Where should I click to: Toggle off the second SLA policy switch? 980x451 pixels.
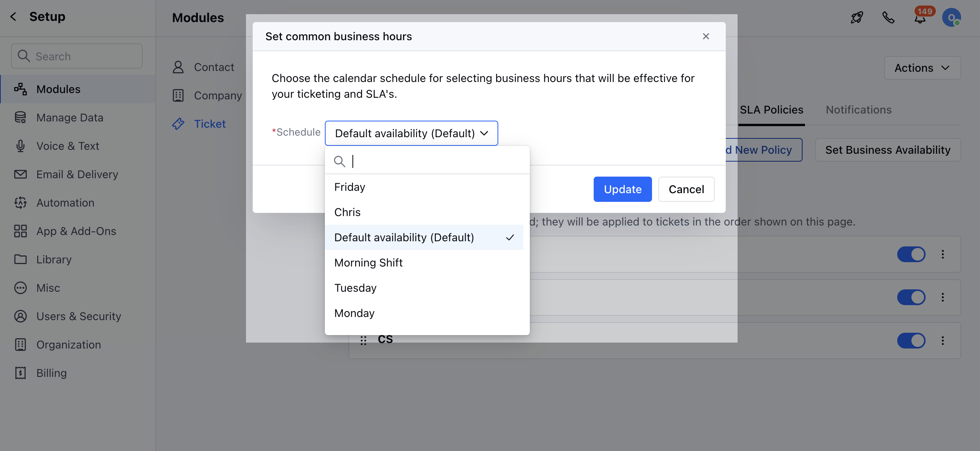(911, 297)
